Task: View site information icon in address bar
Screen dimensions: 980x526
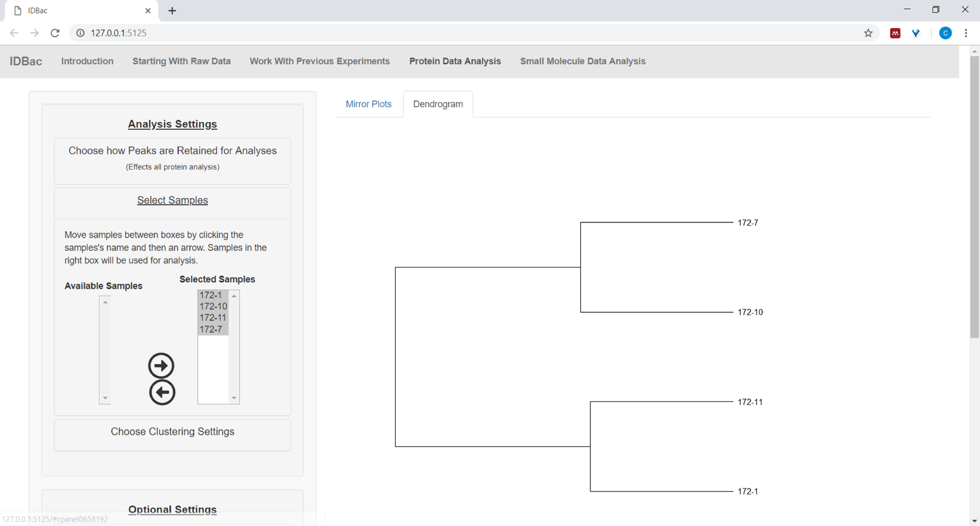Action: click(80, 33)
